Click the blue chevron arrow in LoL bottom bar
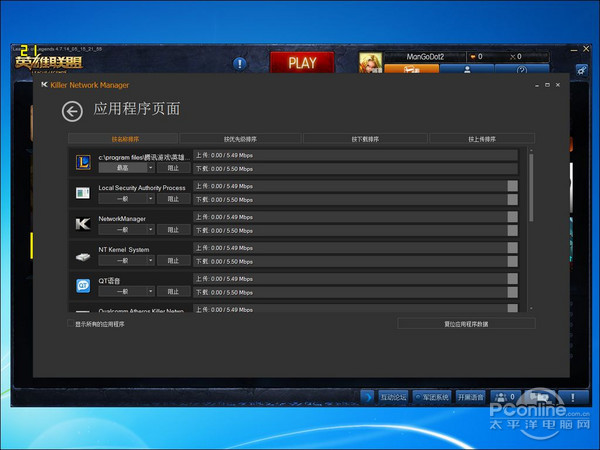The height and width of the screenshot is (450, 600). pyautogui.click(x=367, y=397)
